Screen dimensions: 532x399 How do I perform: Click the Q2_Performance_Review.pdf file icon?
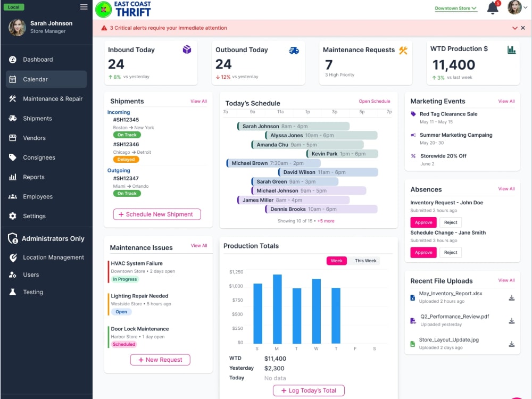[x=413, y=321]
